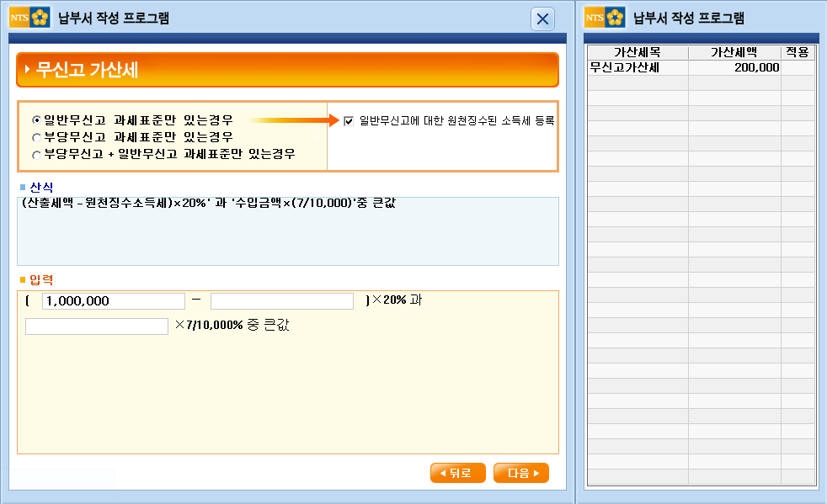827x504 pixels.
Task: Click the formula text in 산식 box
Action: coord(208,203)
